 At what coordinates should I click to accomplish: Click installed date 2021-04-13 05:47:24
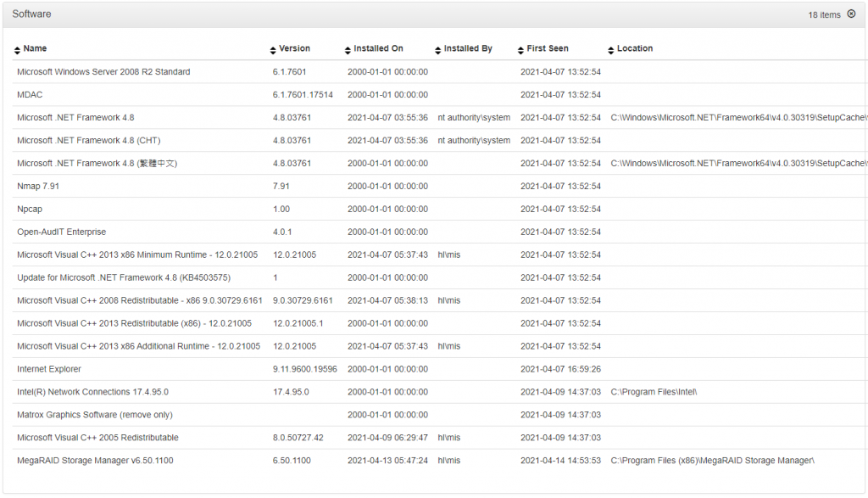(387, 461)
